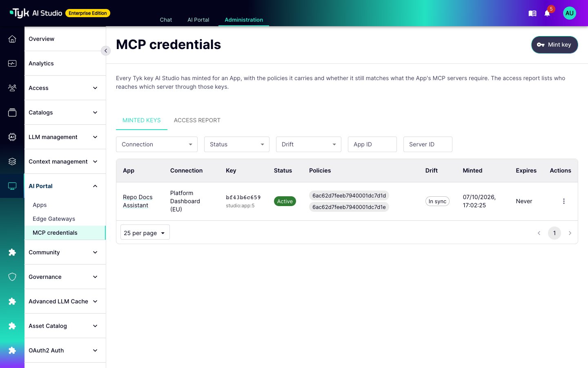Collapse the sidebar with the chevron button
This screenshot has width=588, height=368.
click(106, 51)
